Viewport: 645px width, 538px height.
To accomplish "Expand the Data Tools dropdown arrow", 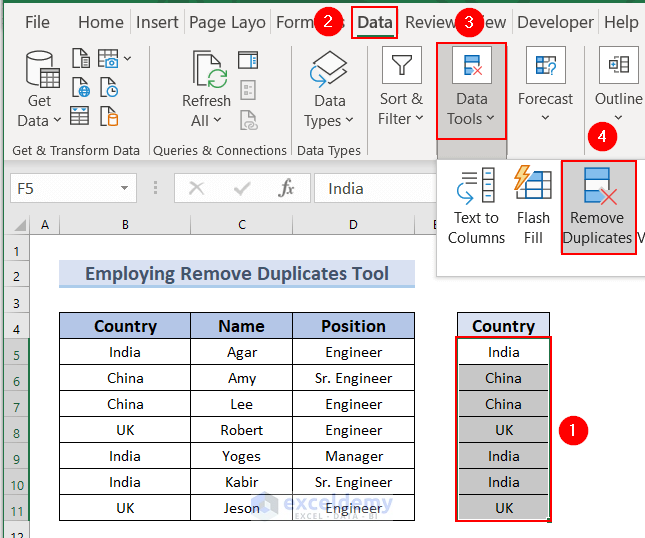I will (490, 118).
